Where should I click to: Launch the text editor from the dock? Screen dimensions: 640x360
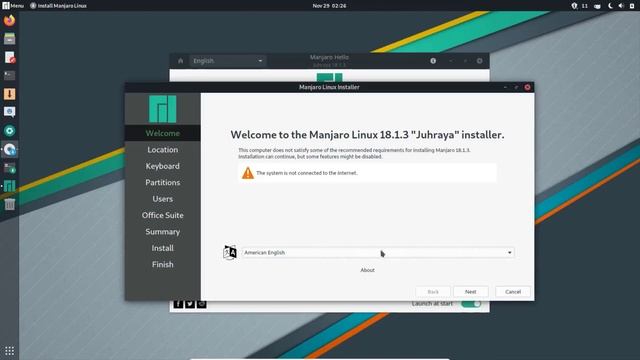(x=9, y=57)
